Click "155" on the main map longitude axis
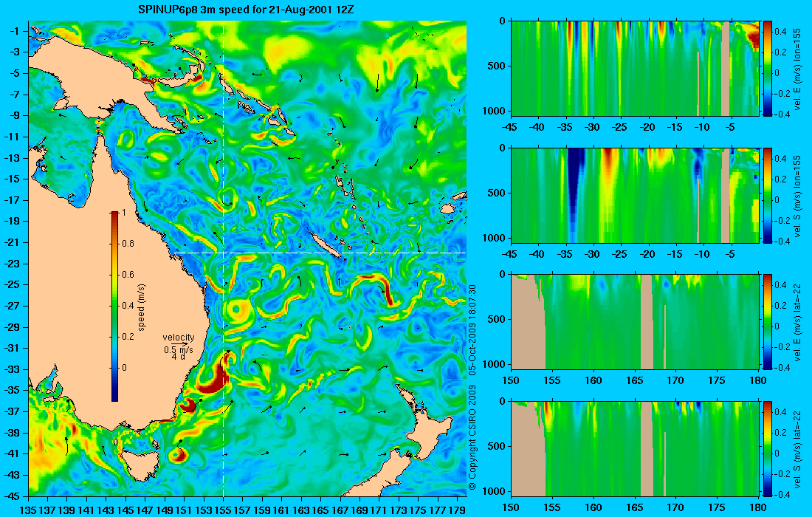The width and height of the screenshot is (812, 517). click(x=223, y=510)
